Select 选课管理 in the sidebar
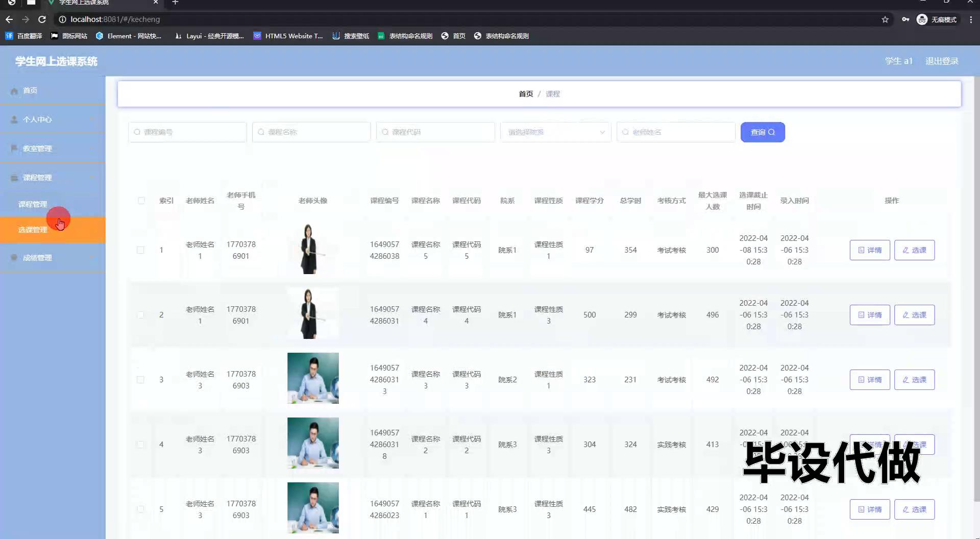The width and height of the screenshot is (980, 539). click(33, 230)
